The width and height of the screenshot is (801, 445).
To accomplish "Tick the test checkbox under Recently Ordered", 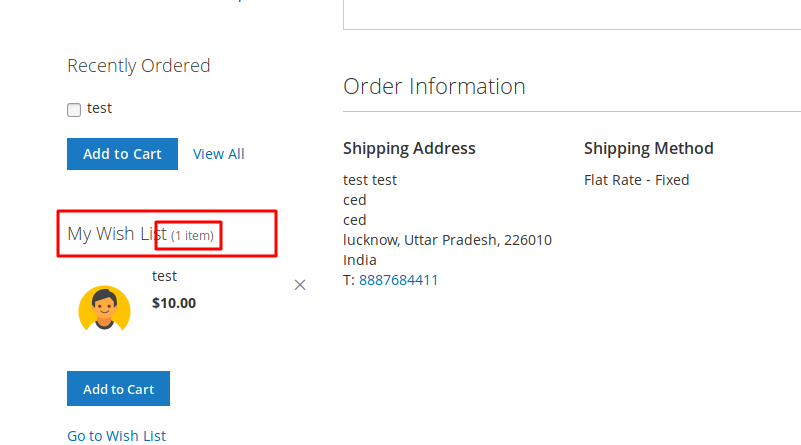I will [x=74, y=110].
